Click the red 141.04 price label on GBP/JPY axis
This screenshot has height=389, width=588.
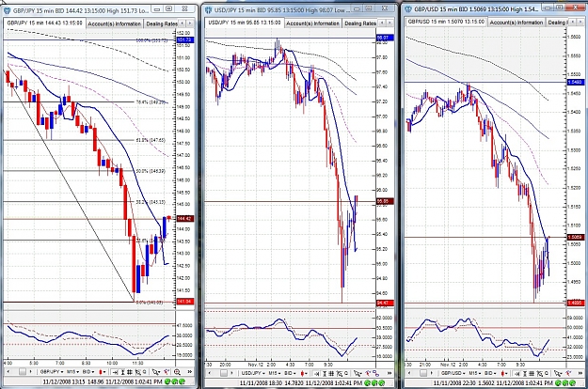coord(185,302)
